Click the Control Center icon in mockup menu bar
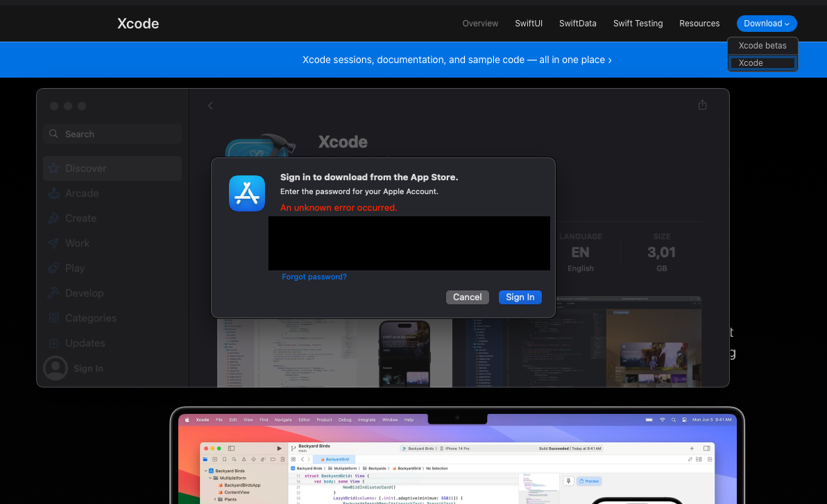Screen dimensions: 827x504 point(685,420)
